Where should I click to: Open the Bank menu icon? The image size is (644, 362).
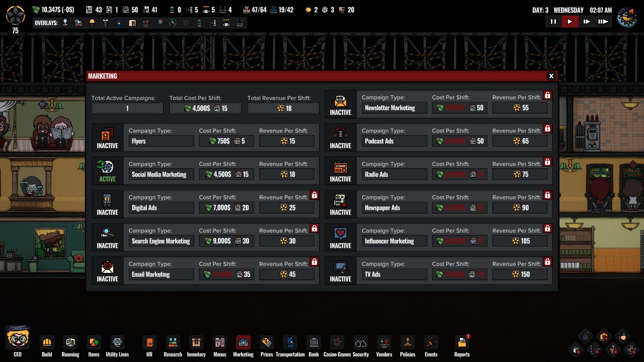point(314,343)
